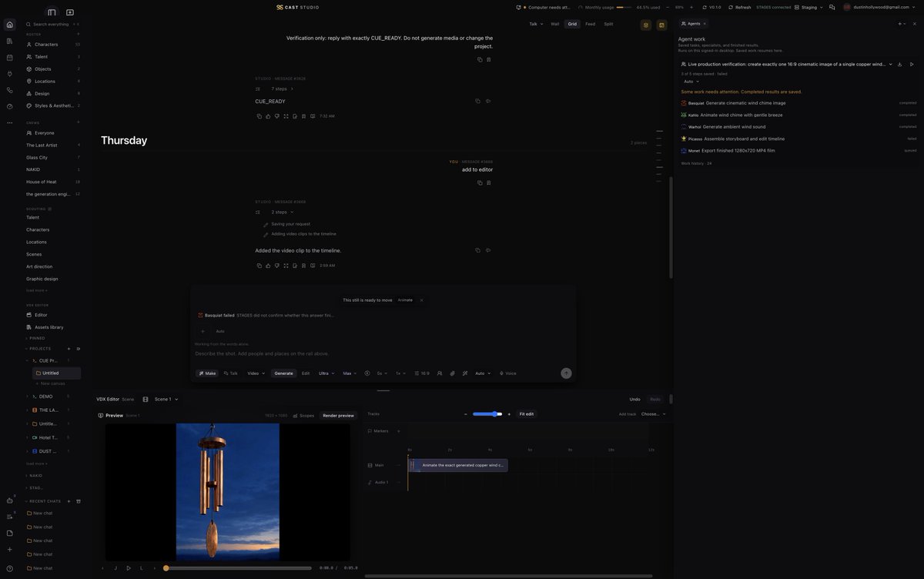924x579 pixels.
Task: Open the 1x count dropdown
Action: click(401, 373)
